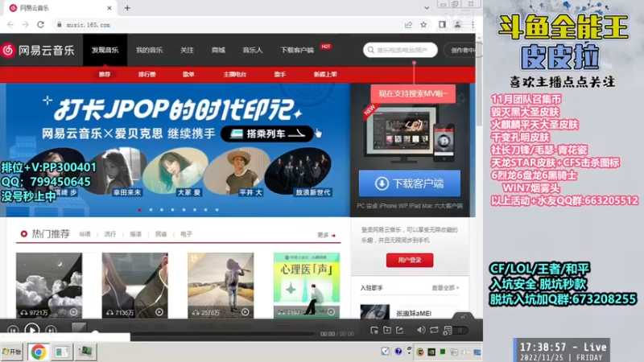This screenshot has width=644, height=362.
Task: Select the 推荐 sub-navigation item
Action: [105, 74]
